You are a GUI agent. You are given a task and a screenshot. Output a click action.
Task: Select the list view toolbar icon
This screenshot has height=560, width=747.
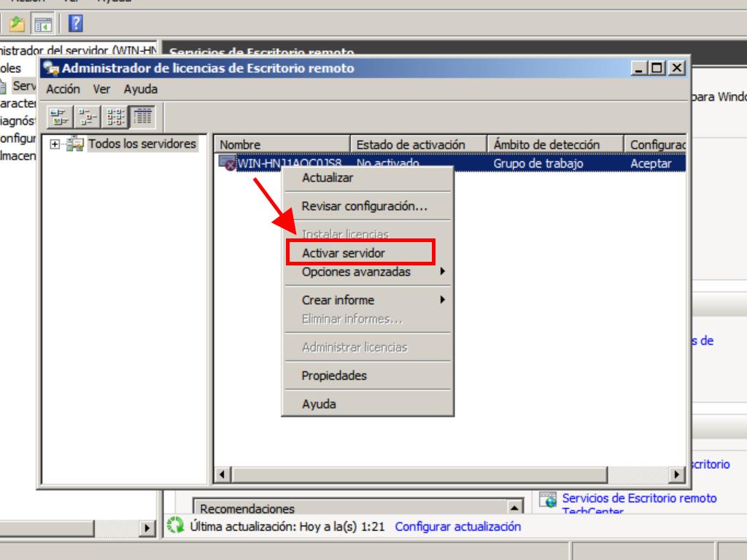tap(115, 117)
